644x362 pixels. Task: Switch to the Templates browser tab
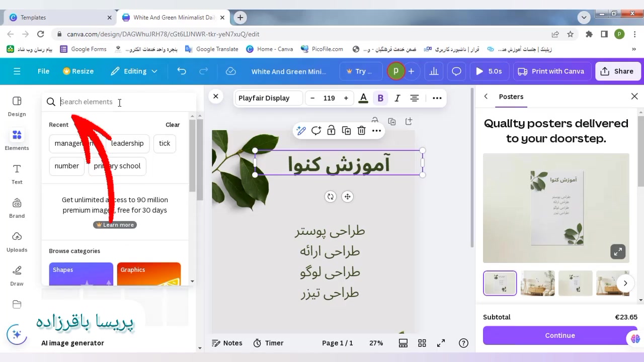60,18
